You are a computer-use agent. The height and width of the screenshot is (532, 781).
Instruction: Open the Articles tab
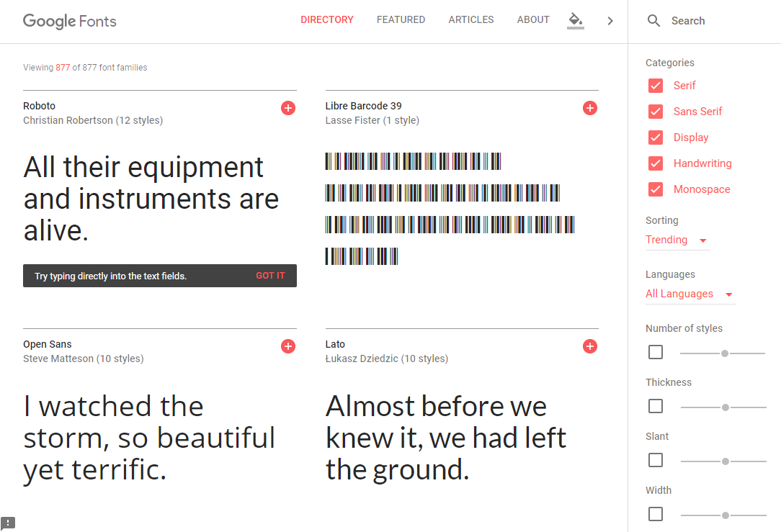click(470, 20)
